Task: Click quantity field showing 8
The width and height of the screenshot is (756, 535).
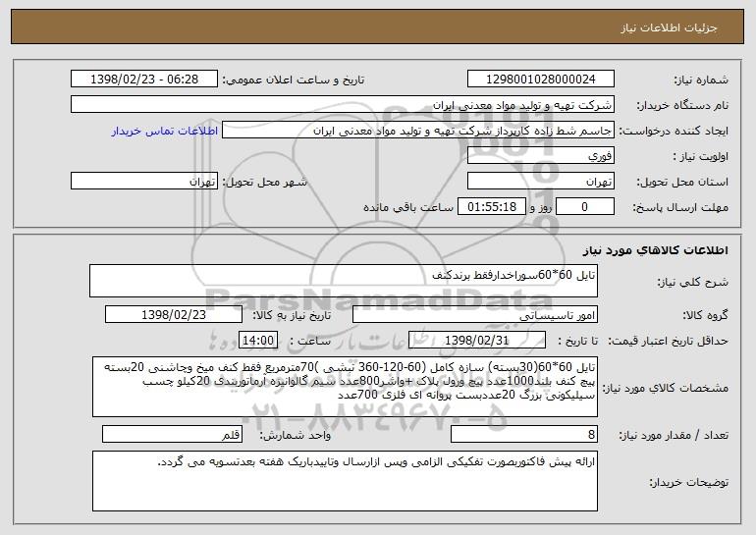Action: [524, 435]
